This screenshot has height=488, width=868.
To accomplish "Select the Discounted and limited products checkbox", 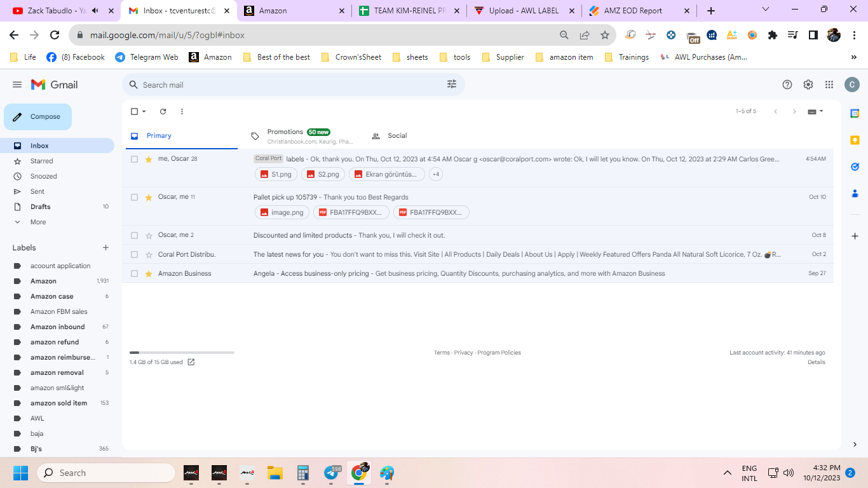I will tap(134, 235).
